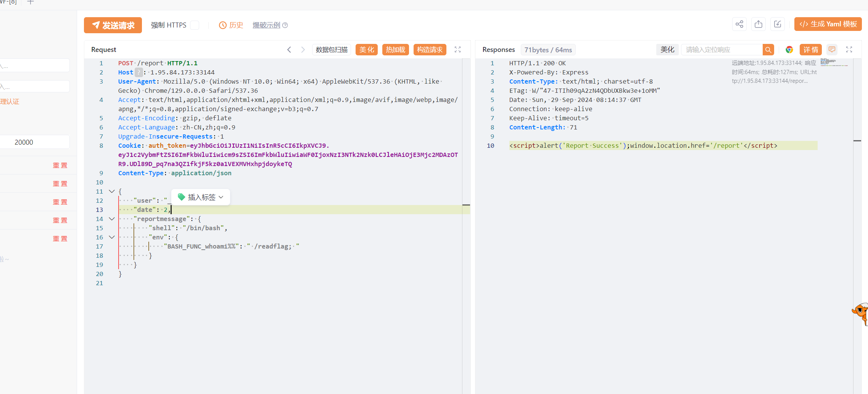Click the ETag response header line
The image size is (868, 394).
(x=585, y=90)
